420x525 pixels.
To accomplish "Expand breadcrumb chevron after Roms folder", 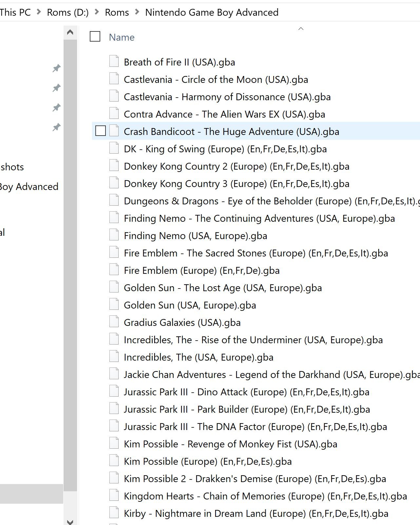I will (137, 12).
